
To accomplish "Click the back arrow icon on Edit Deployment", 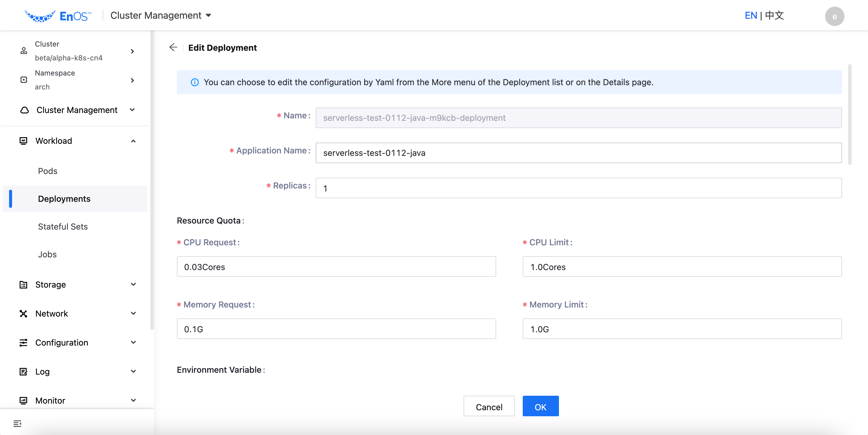I will coord(174,47).
